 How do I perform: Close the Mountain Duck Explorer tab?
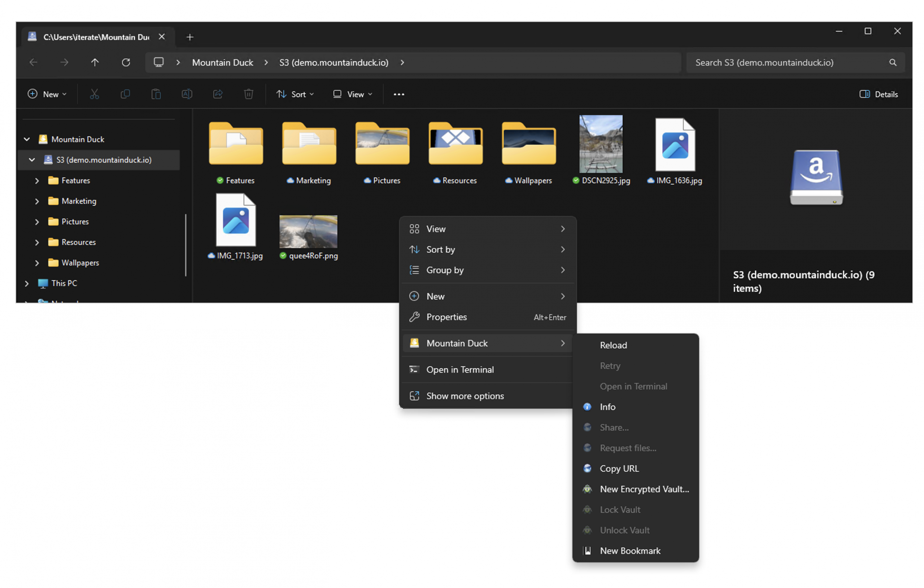[162, 36]
